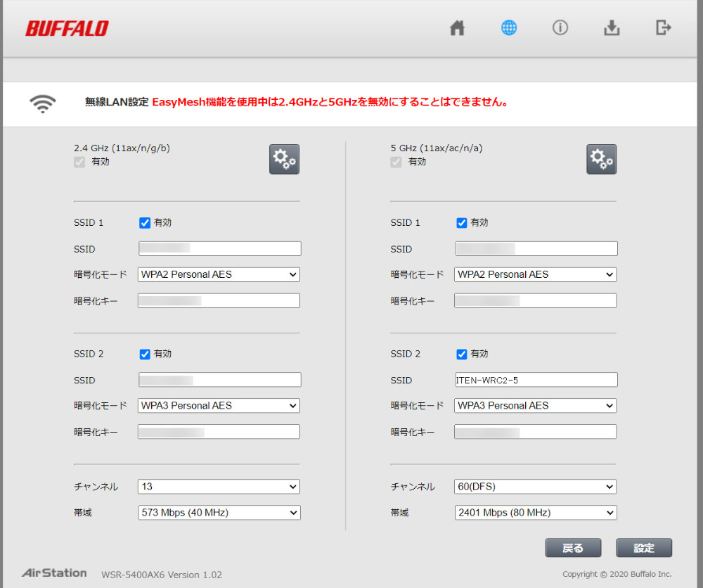
Task: Click the 2.4 GHz (11ax/n/g/b) label
Action: pos(122,148)
